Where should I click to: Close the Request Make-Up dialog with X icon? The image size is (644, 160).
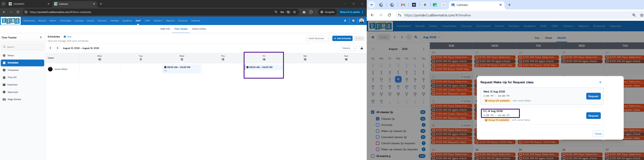[600, 82]
